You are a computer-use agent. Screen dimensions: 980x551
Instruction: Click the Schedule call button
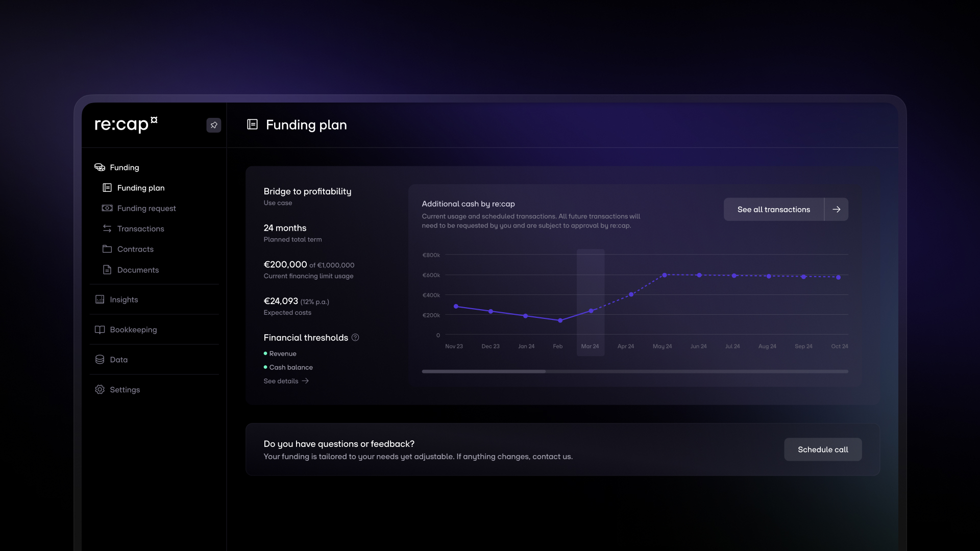pos(823,449)
